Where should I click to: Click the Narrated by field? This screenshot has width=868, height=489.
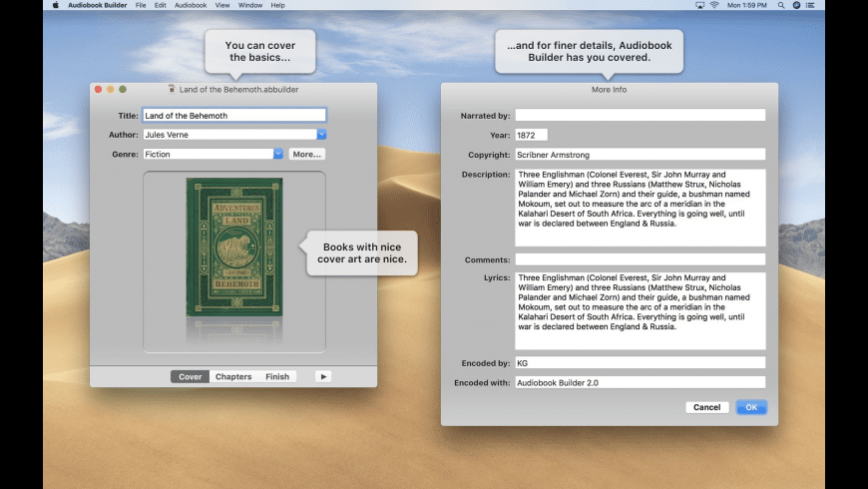[x=640, y=115]
